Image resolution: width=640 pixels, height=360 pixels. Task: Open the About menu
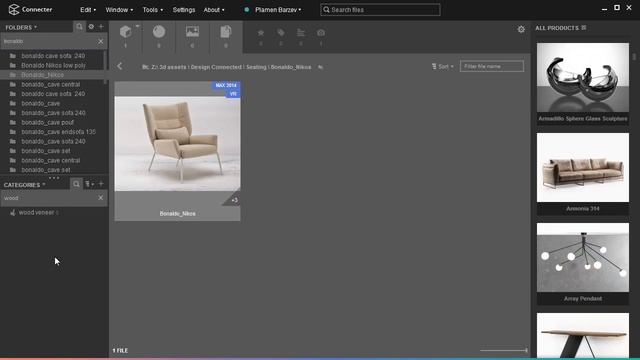tap(214, 10)
